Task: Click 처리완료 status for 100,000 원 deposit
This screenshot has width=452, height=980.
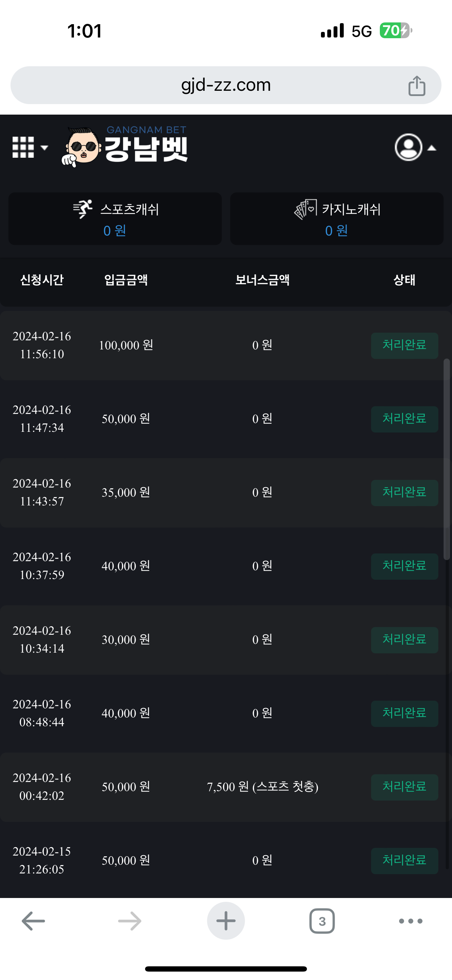Action: [404, 346]
